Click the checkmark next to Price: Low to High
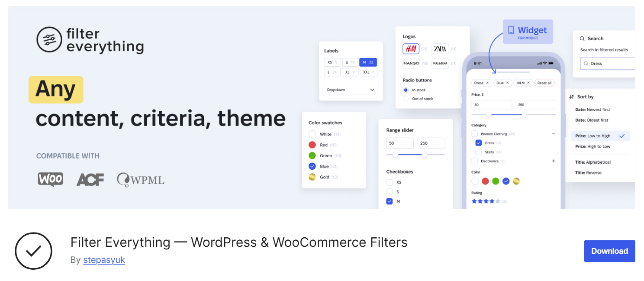The image size is (644, 281). click(622, 136)
